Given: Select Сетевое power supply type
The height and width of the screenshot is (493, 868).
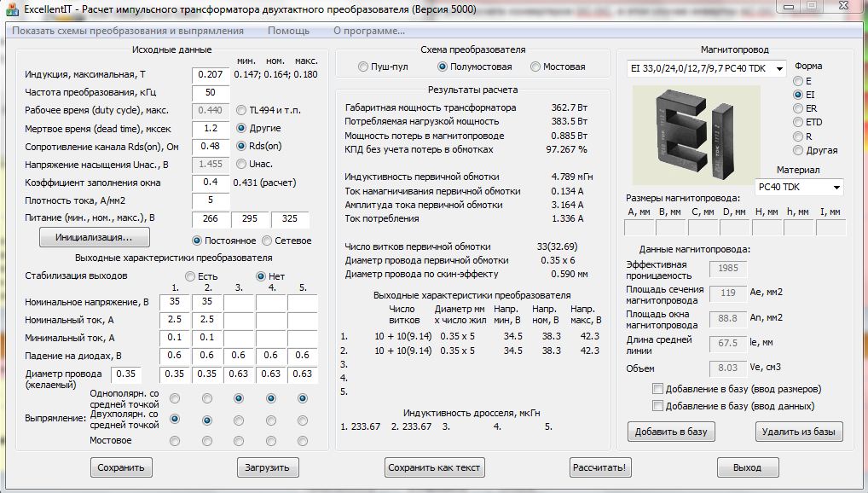Looking at the screenshot, I should pos(267,241).
